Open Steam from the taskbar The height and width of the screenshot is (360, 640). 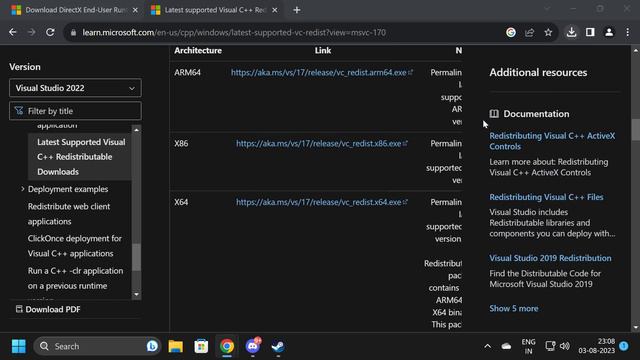pyautogui.click(x=278, y=346)
